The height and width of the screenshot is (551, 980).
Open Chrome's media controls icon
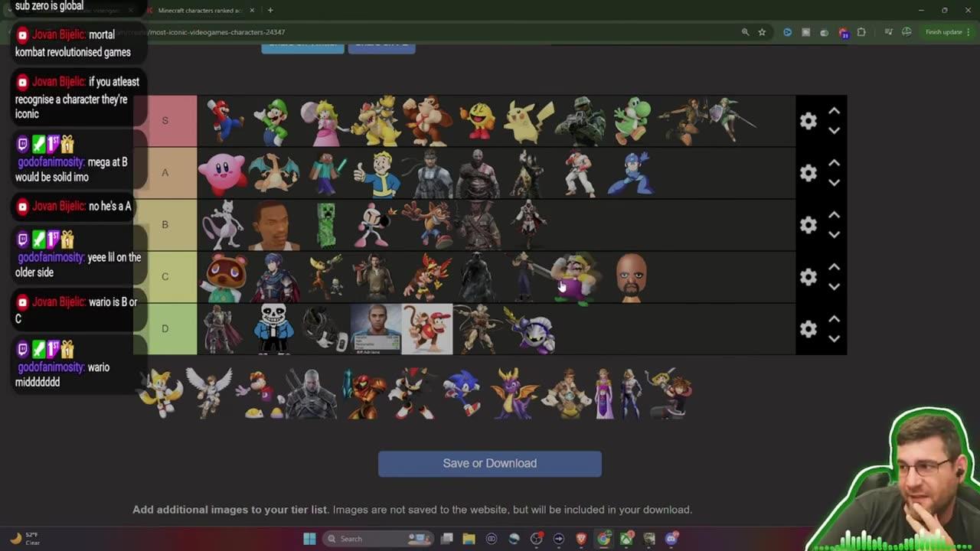[888, 32]
